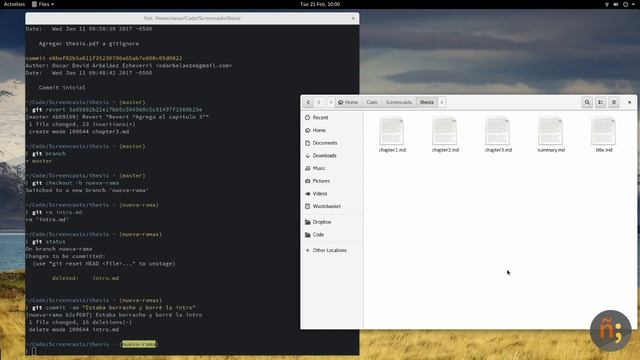Click the 'Commit inicial' text in terminal
Screen dimensions: 640x360
coord(62,87)
